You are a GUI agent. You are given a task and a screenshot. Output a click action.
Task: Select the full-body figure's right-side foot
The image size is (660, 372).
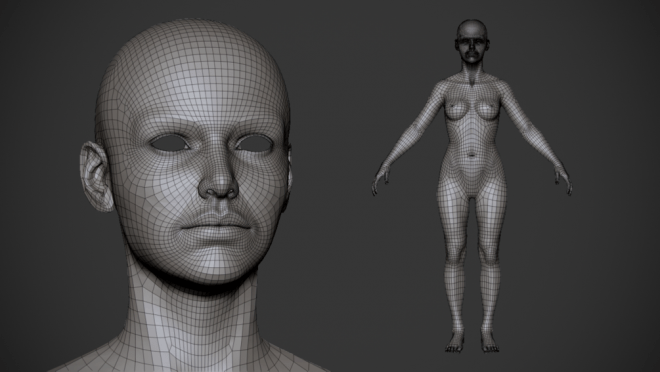tap(490, 342)
